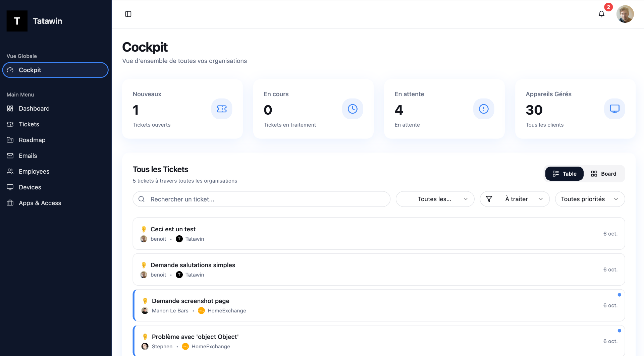Switch the ticket view to Table
This screenshot has height=356, width=644.
coord(565,174)
